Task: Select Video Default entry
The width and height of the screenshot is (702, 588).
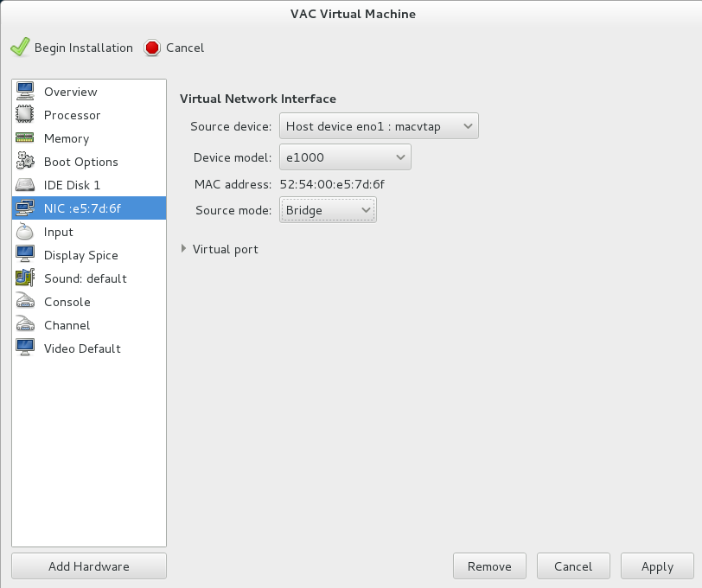Action: tap(89, 348)
